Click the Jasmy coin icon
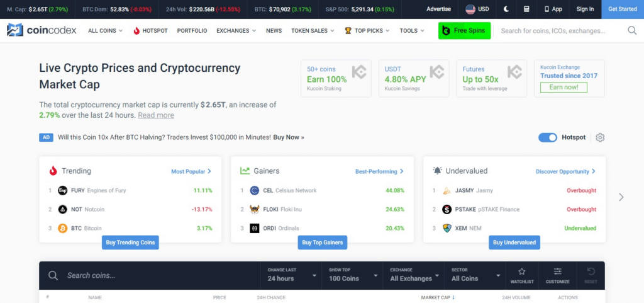The height and width of the screenshot is (303, 644). click(x=447, y=190)
